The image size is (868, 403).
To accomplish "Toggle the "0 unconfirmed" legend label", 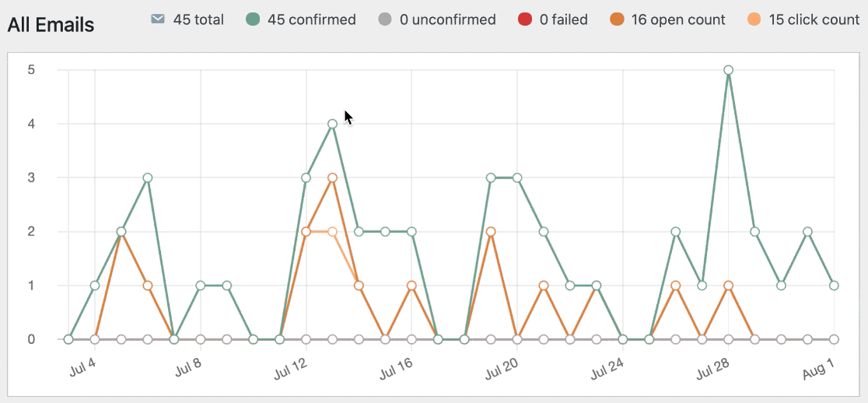I will pyautogui.click(x=447, y=19).
